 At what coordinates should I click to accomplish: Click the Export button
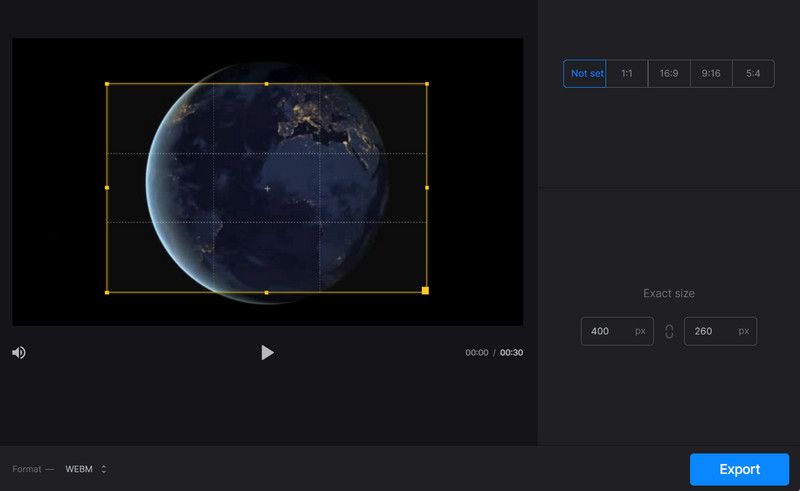point(739,469)
